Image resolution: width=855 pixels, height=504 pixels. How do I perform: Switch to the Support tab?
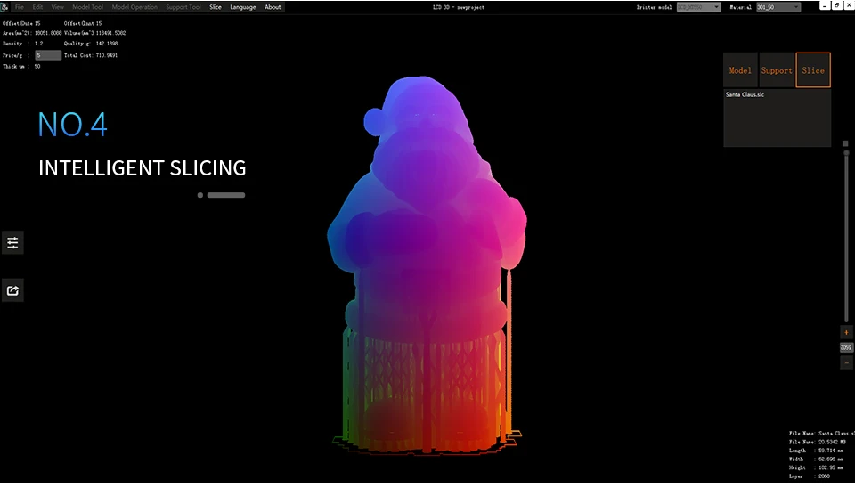[x=777, y=69]
